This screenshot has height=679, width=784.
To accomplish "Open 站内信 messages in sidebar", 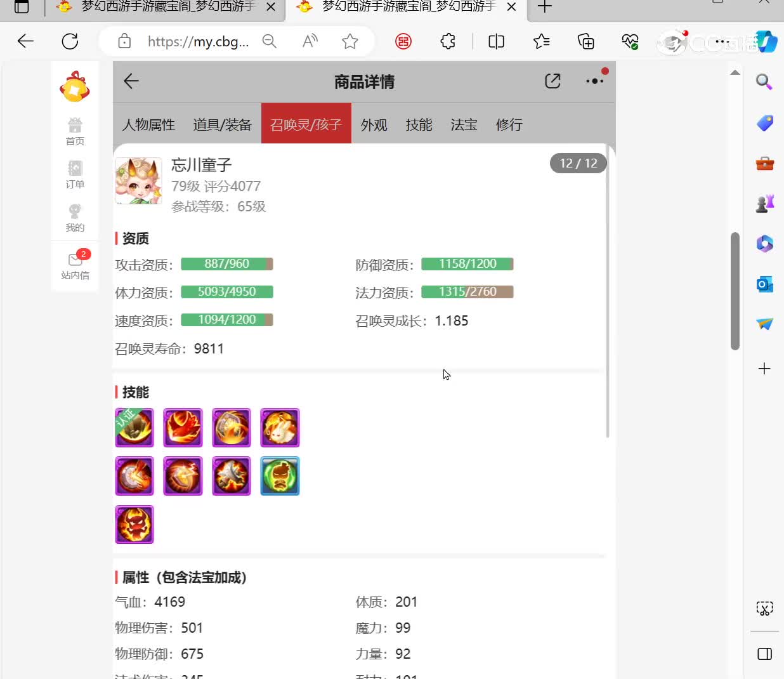I will coord(75,265).
